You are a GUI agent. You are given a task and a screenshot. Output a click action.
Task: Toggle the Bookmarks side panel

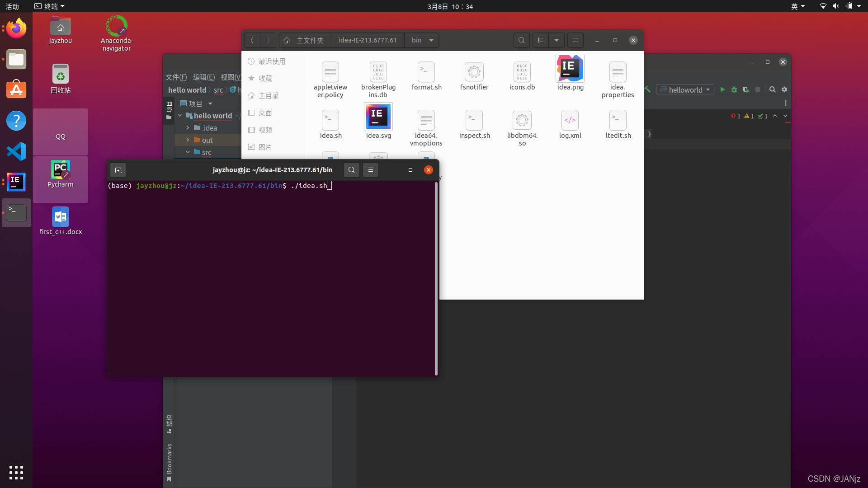pyautogui.click(x=169, y=462)
